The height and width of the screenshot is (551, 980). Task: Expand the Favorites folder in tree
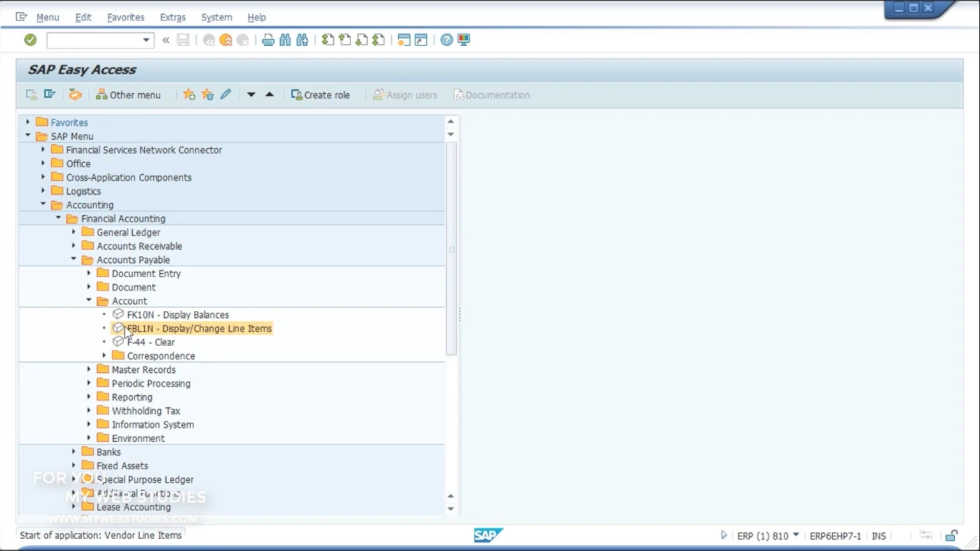[28, 122]
